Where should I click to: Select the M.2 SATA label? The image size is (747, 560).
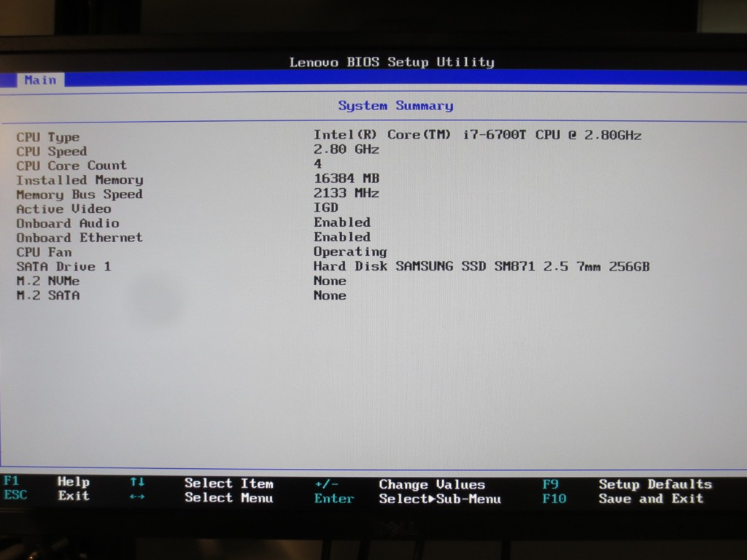(x=47, y=296)
